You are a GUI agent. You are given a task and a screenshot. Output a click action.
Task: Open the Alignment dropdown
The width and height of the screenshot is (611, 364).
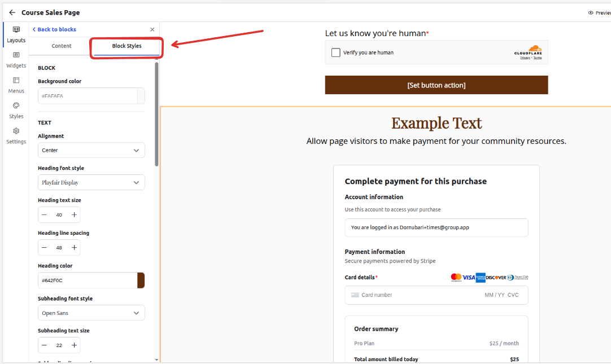(x=91, y=150)
